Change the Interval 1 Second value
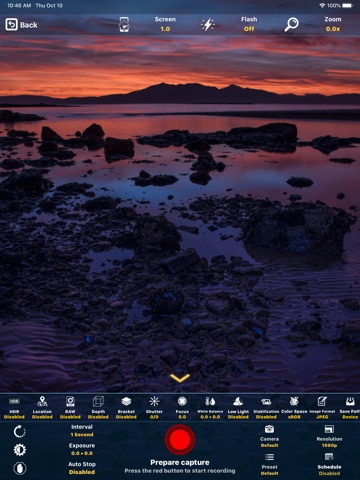Image resolution: width=360 pixels, height=480 pixels. [82, 431]
